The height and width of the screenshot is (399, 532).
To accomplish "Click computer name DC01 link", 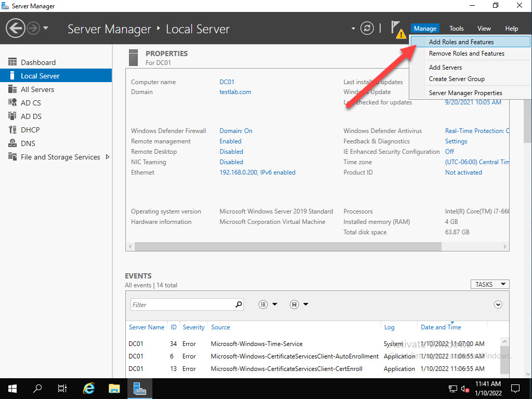I will click(227, 82).
